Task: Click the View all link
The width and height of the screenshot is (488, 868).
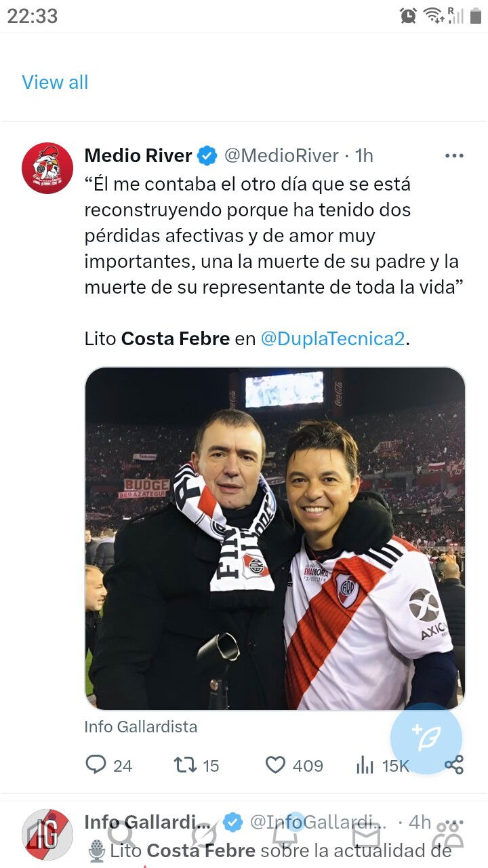Action: click(55, 82)
